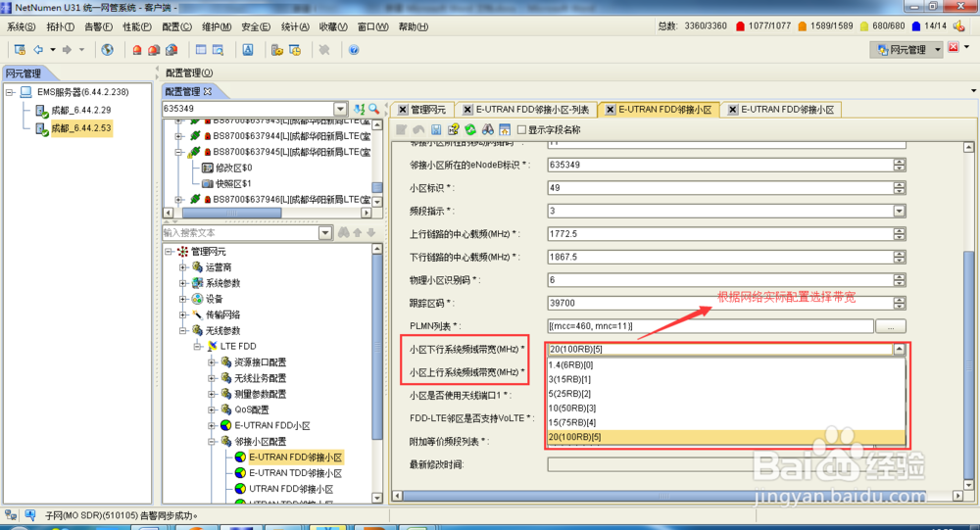Expand the E-UTRAN FDD小区 node
Image resolution: width=980 pixels, height=530 pixels.
tap(212, 425)
